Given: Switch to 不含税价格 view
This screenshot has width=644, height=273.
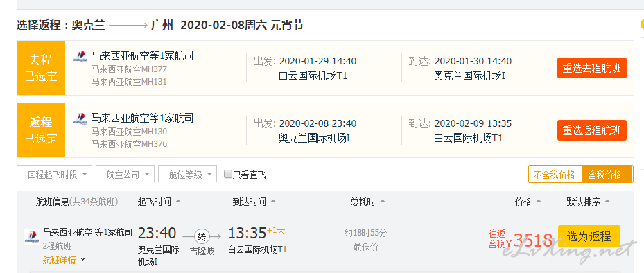Looking at the screenshot, I should (x=555, y=175).
